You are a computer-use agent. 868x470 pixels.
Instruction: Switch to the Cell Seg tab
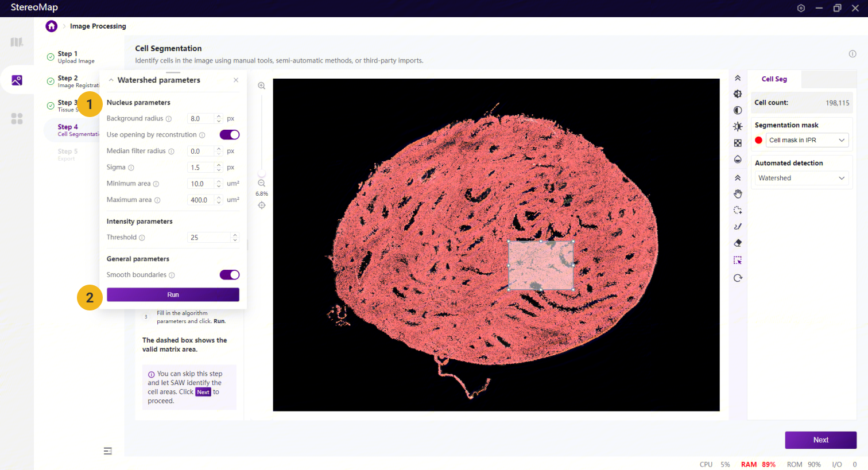click(x=774, y=79)
